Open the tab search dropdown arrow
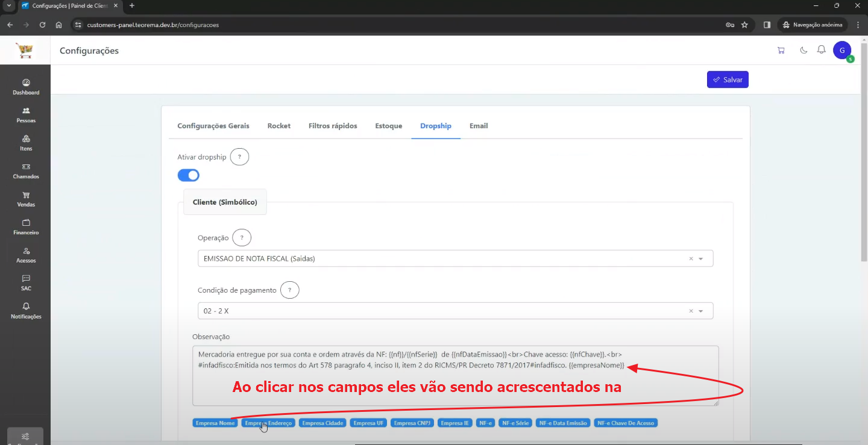The image size is (868, 445). pyautogui.click(x=8, y=5)
